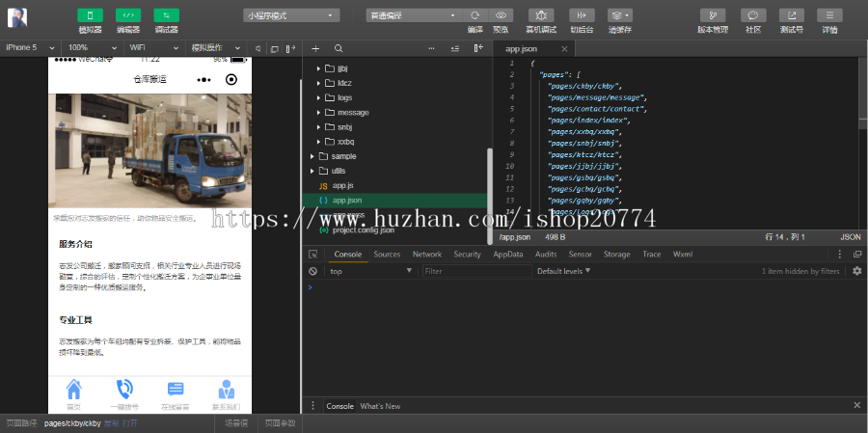Open 版本管理 version control

coord(713,15)
